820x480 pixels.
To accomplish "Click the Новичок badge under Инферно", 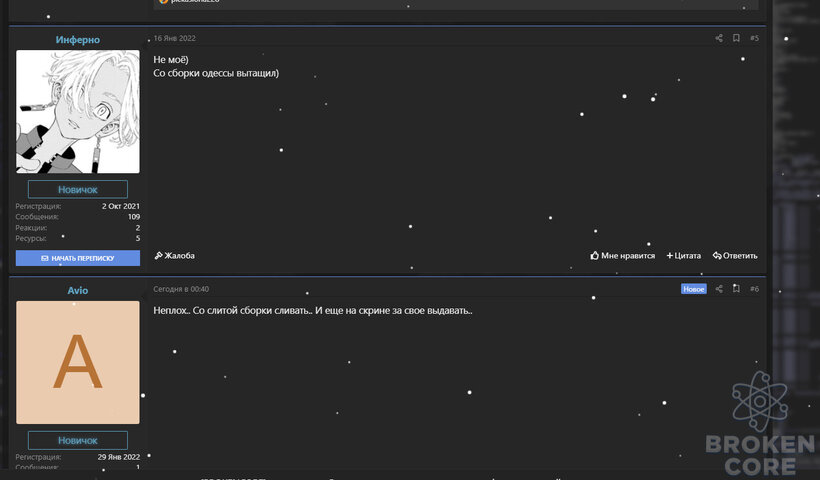I will 78,189.
